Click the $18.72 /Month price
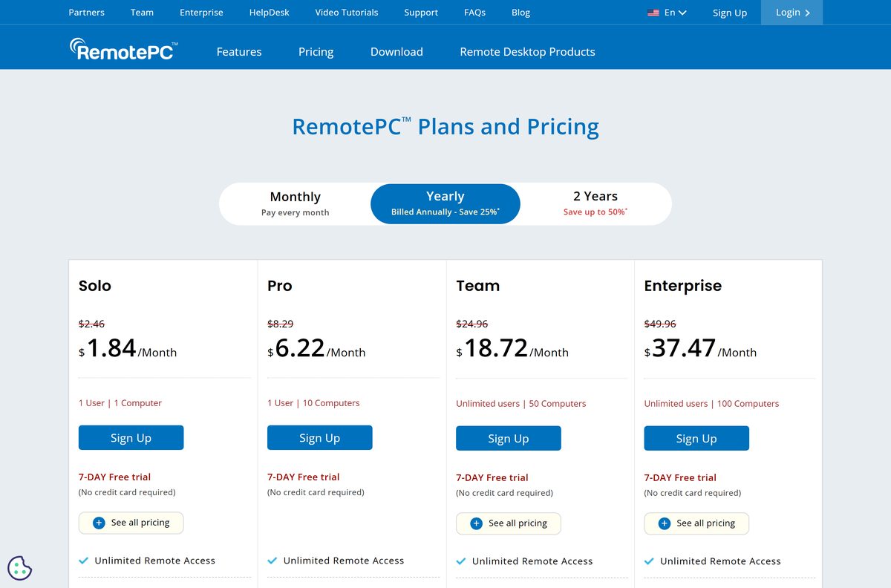The width and height of the screenshot is (891, 588). coord(512,348)
